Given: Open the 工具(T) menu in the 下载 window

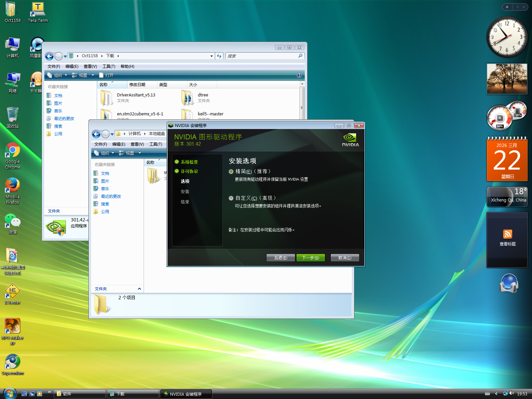Looking at the screenshot, I should click(x=109, y=66).
